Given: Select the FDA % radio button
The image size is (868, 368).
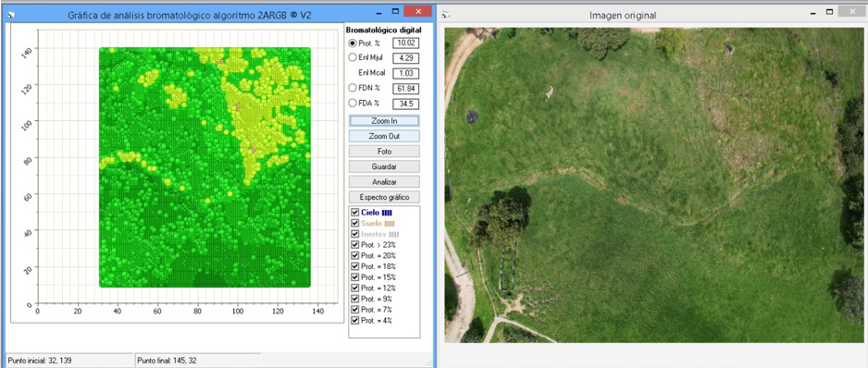Looking at the screenshot, I should point(353,103).
